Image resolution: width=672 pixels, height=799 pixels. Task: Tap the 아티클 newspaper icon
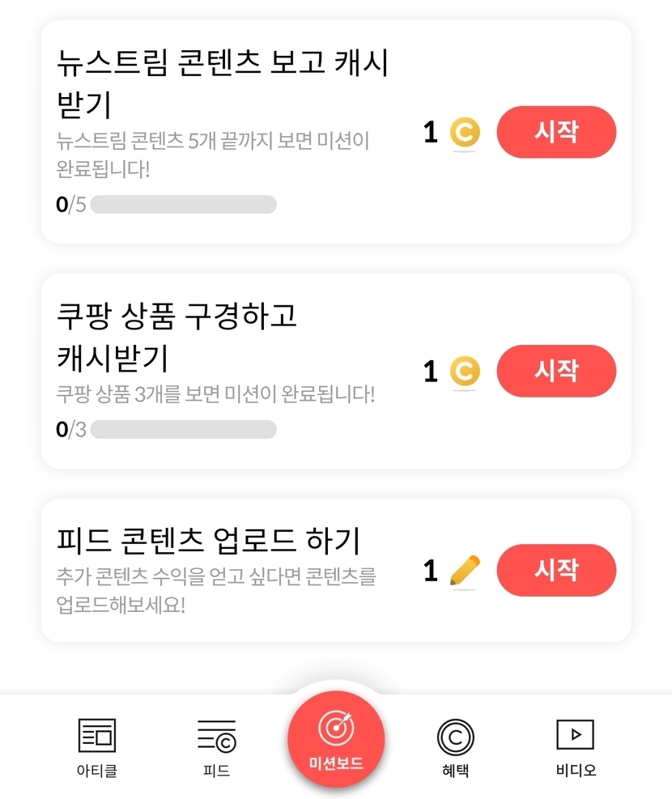[x=97, y=735]
